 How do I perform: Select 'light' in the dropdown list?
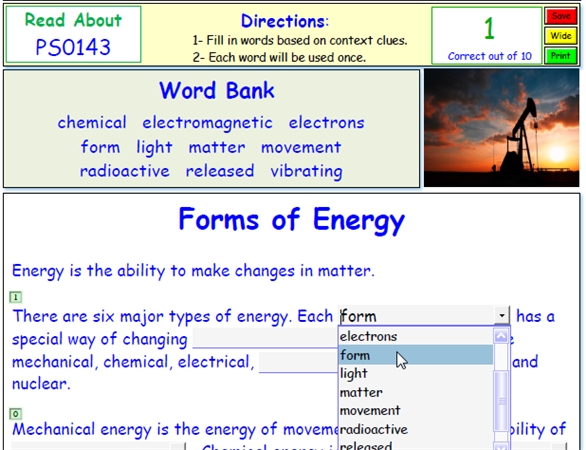pyautogui.click(x=416, y=373)
